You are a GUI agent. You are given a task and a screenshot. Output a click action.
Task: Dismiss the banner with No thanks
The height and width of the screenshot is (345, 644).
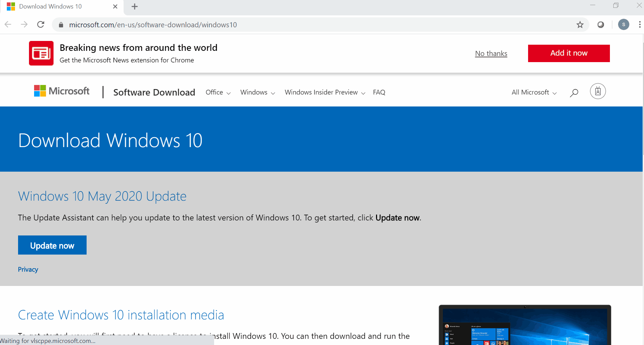[491, 54]
